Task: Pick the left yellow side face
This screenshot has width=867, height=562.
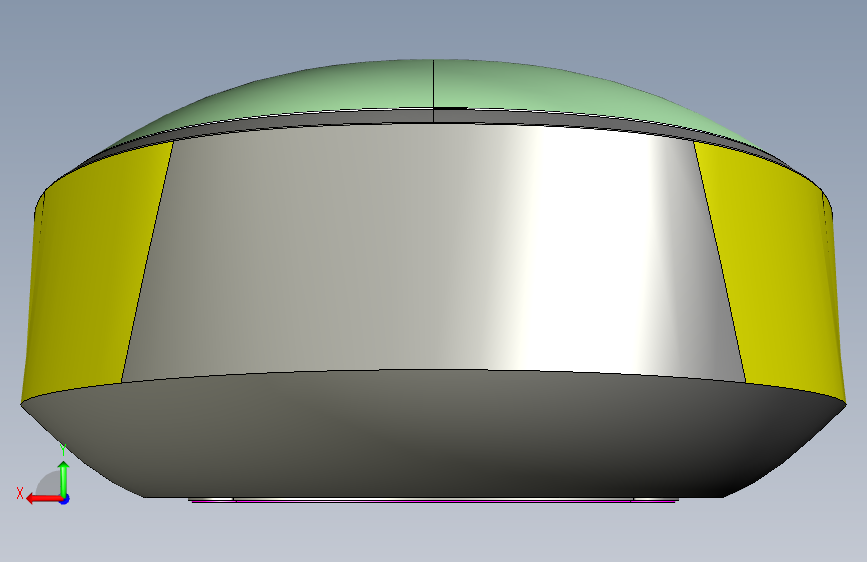Action: [94, 271]
